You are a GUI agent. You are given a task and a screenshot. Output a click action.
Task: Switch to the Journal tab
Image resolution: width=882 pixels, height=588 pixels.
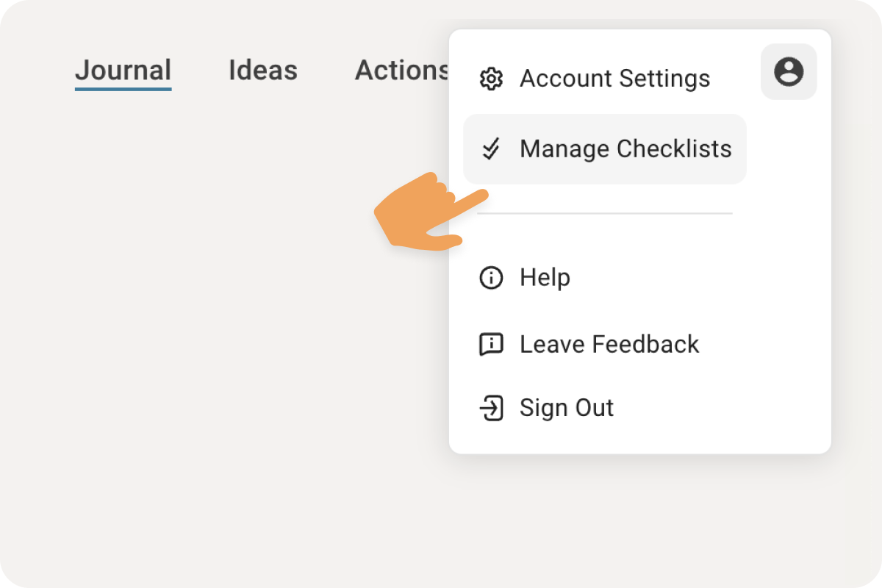click(123, 71)
